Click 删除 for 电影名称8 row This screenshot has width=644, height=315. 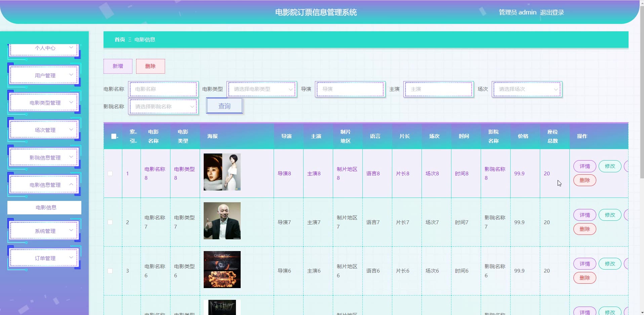click(585, 180)
